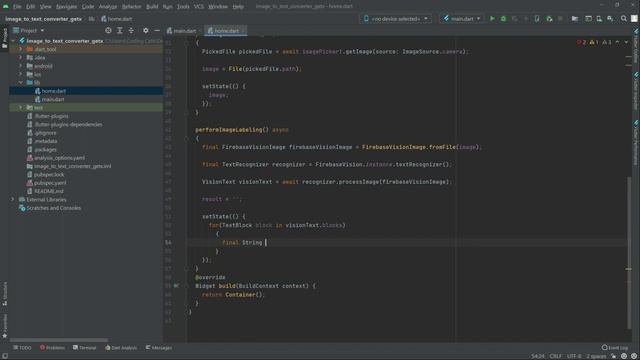Run main.dart with the green Run button
The height and width of the screenshot is (360, 640).
pos(492,19)
